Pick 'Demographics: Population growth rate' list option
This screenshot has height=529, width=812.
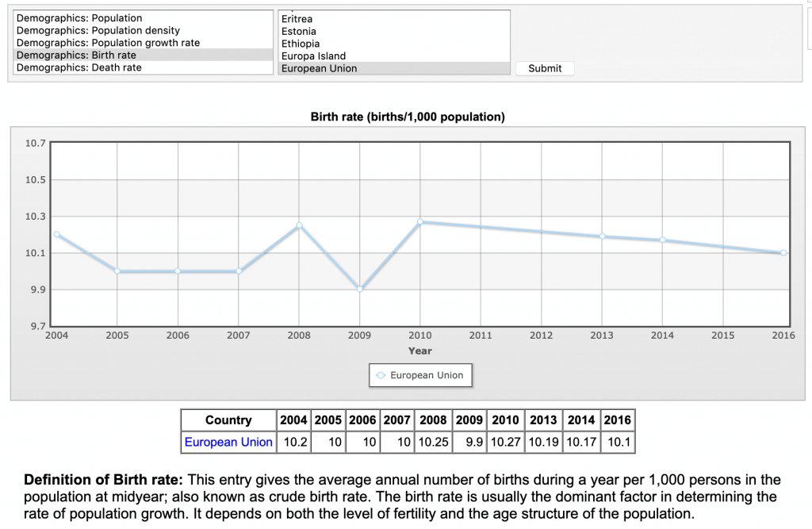tap(143, 43)
